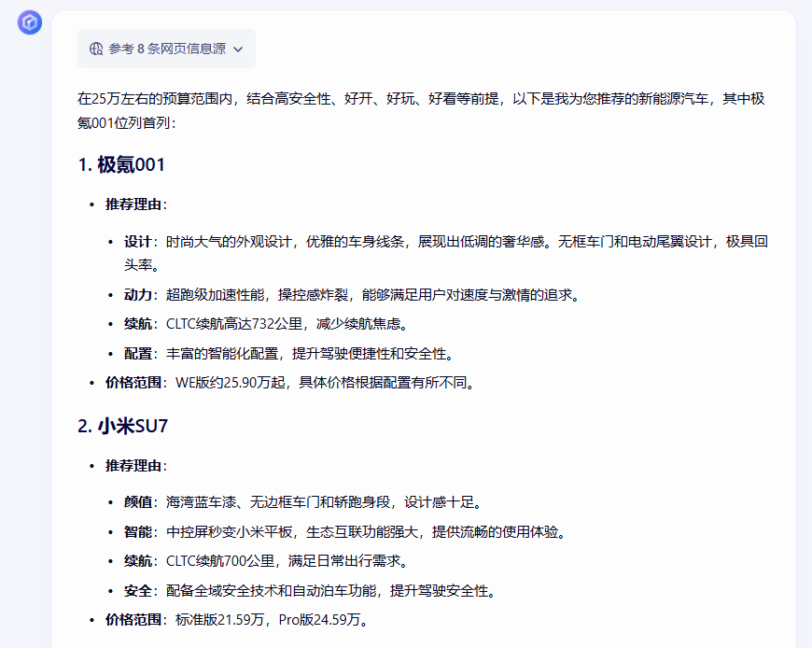812x648 pixels.
Task: Click 价格范围 with WE版约25.90万起
Action: point(133,383)
